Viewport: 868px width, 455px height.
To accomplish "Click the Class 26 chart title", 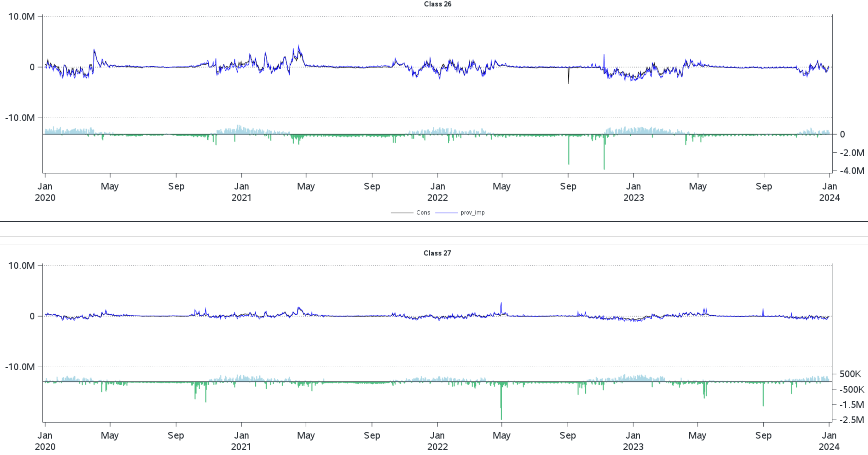I will [437, 4].
